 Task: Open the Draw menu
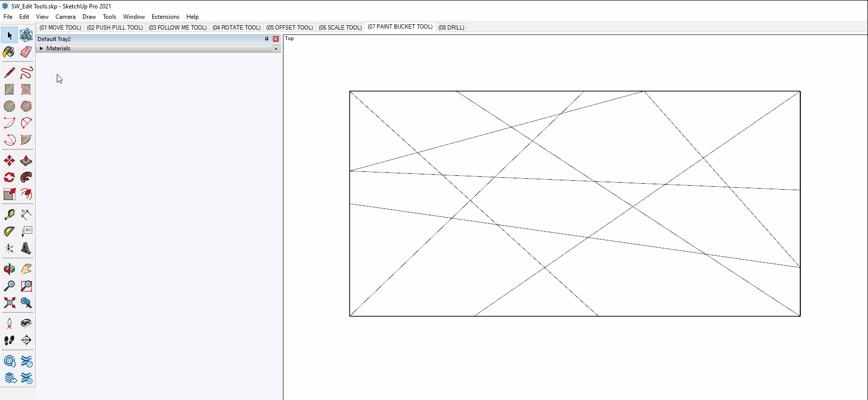tap(89, 17)
